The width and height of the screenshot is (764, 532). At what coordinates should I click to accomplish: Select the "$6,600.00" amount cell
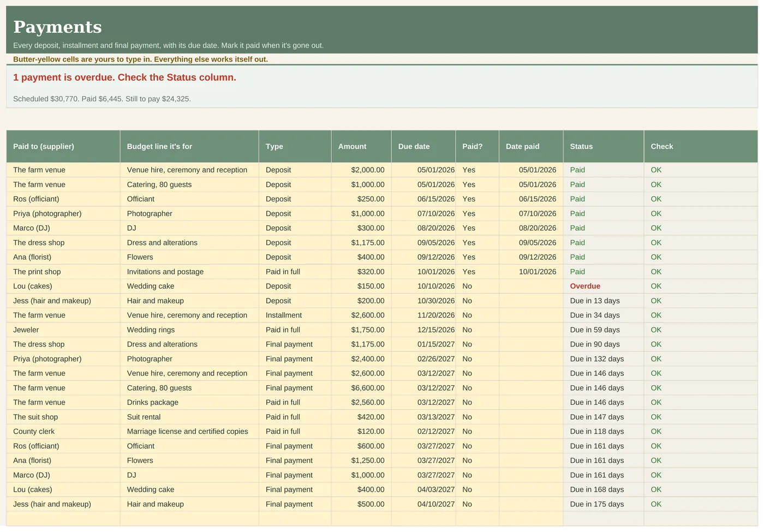[361, 388]
